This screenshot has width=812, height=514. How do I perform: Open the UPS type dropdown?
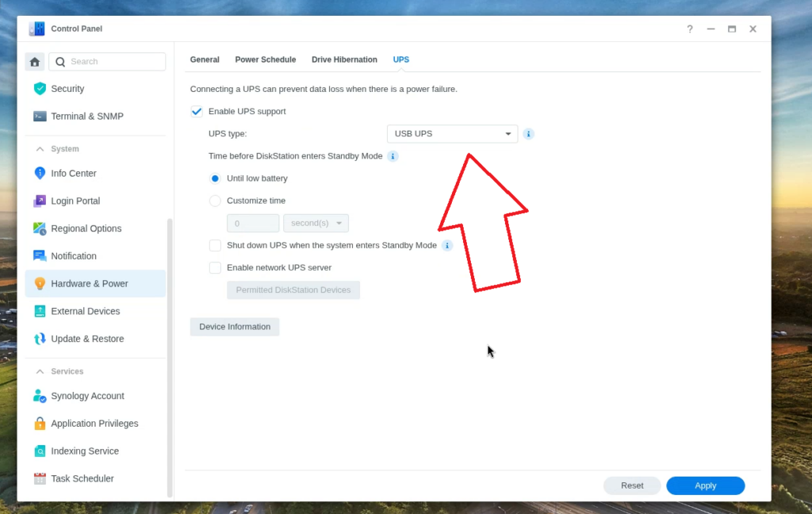coord(452,134)
